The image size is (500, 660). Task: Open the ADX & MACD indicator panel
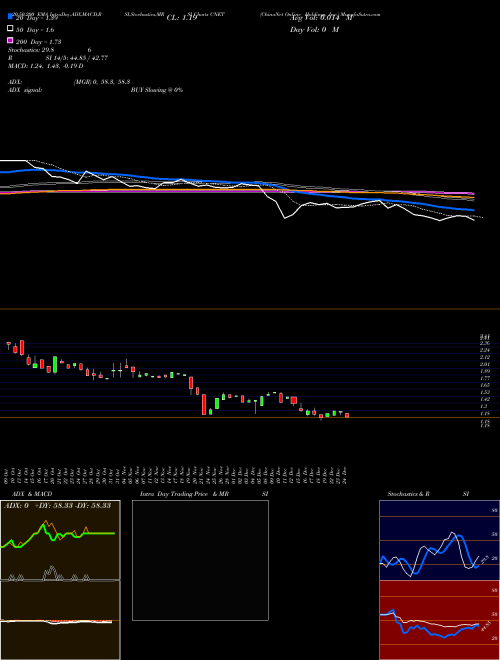click(x=60, y=580)
